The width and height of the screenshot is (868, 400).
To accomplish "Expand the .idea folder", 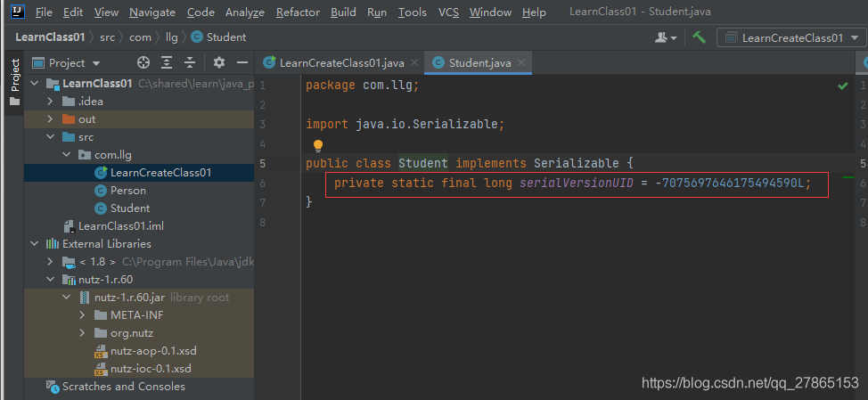I will point(52,101).
